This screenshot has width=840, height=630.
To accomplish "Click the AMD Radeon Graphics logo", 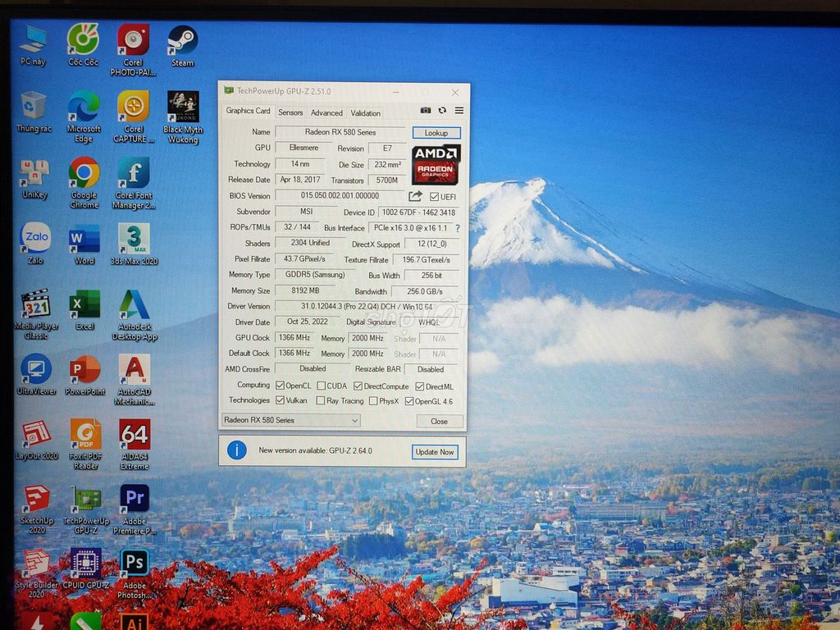I will click(x=436, y=162).
